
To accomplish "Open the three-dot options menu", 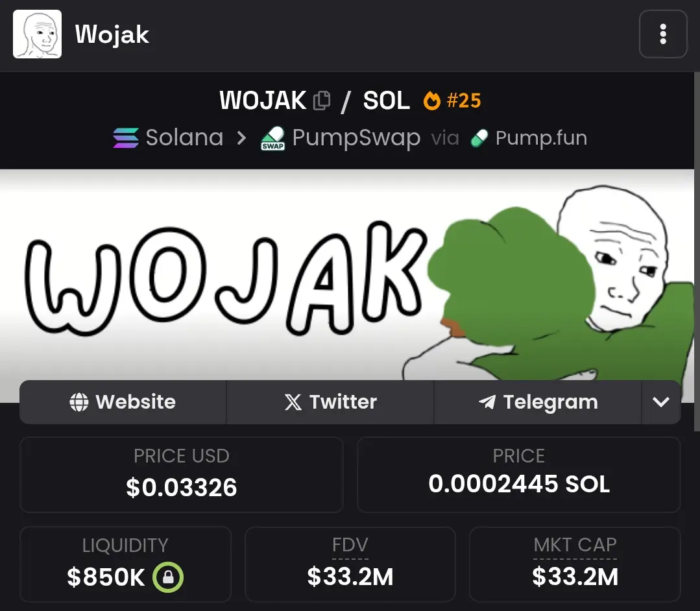I will 663,34.
